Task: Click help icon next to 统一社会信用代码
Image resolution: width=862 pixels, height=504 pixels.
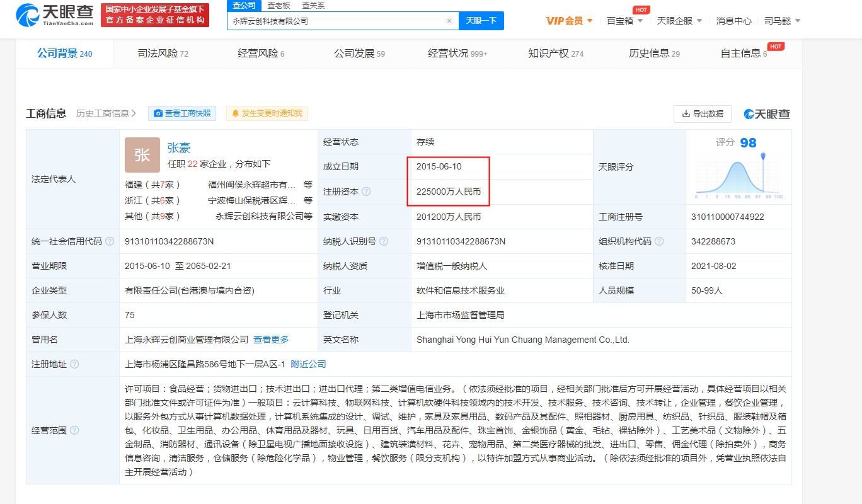Action: point(110,241)
